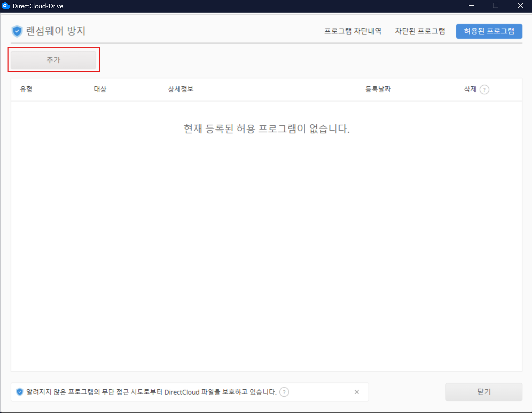Click the DirectCloud-Drive logo in the title bar
This screenshot has height=413, width=532.
[6, 6]
